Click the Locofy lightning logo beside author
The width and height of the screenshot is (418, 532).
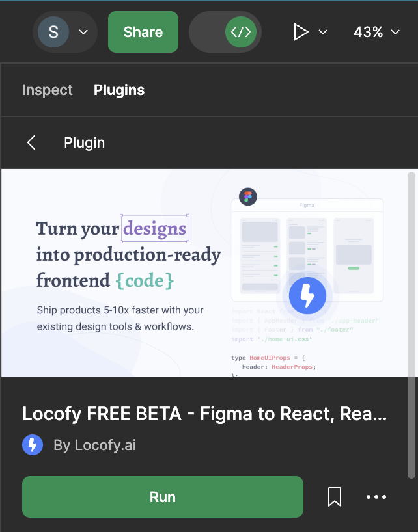33,445
